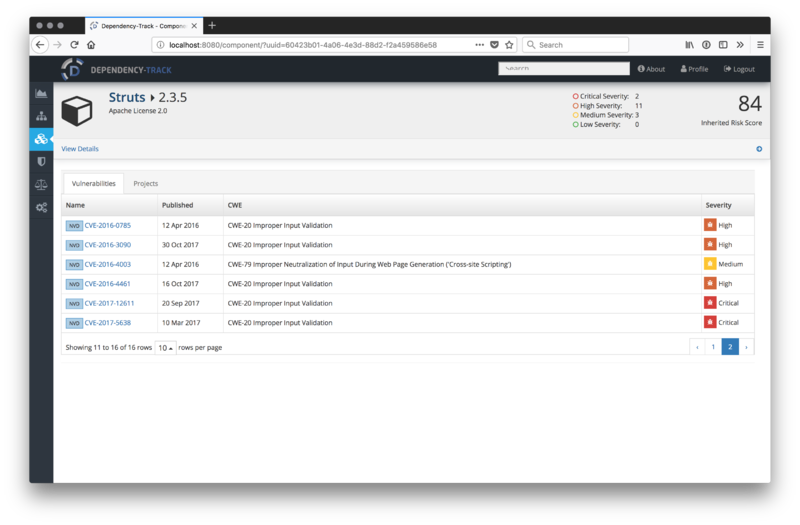Open the projects hierarchy icon in sidebar
The height and width of the screenshot is (525, 800).
click(x=41, y=116)
